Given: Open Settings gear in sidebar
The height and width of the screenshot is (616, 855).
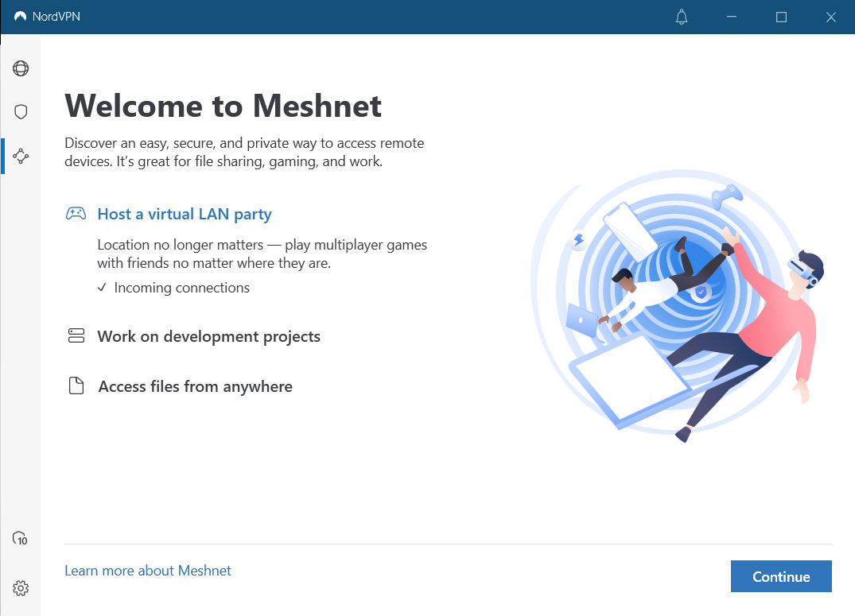Looking at the screenshot, I should [21, 588].
